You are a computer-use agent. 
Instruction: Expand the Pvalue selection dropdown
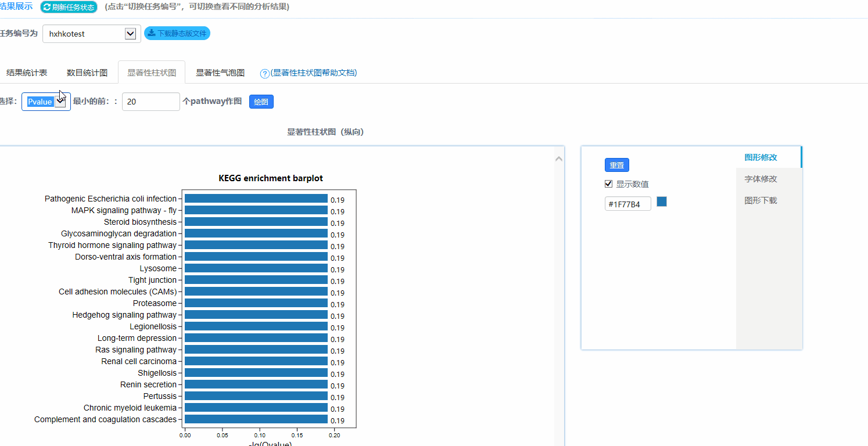[x=46, y=102]
